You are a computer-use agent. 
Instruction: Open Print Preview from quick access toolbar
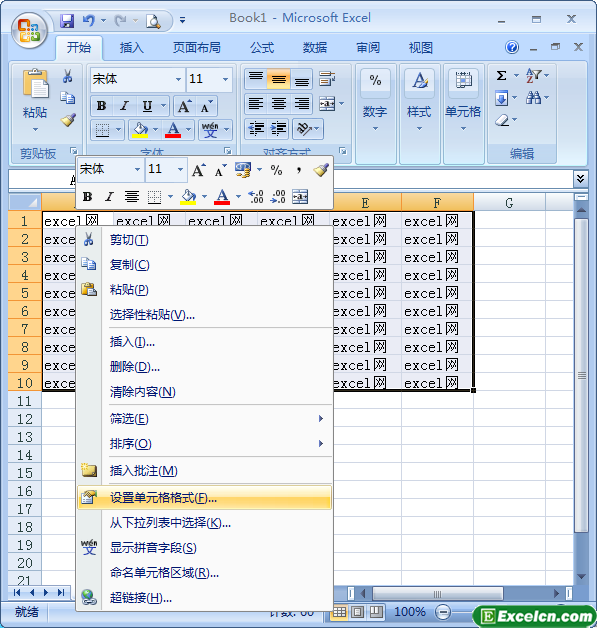153,20
